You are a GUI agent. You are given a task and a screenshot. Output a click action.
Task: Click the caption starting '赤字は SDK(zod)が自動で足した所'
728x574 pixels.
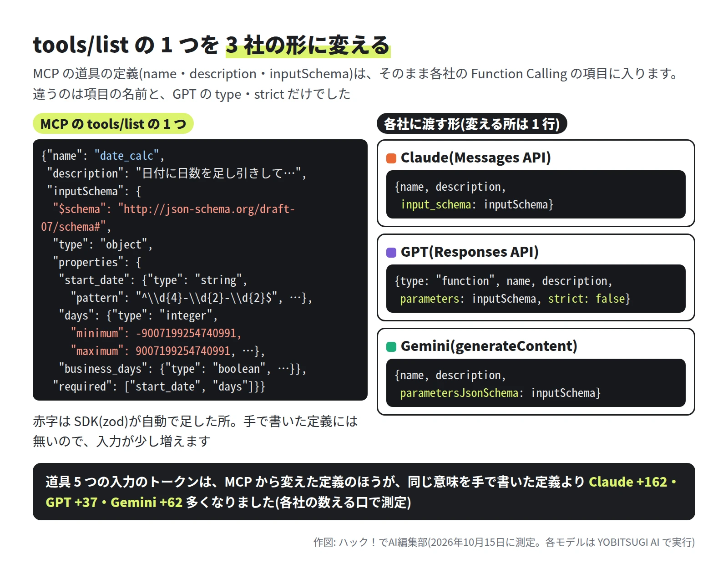point(195,431)
